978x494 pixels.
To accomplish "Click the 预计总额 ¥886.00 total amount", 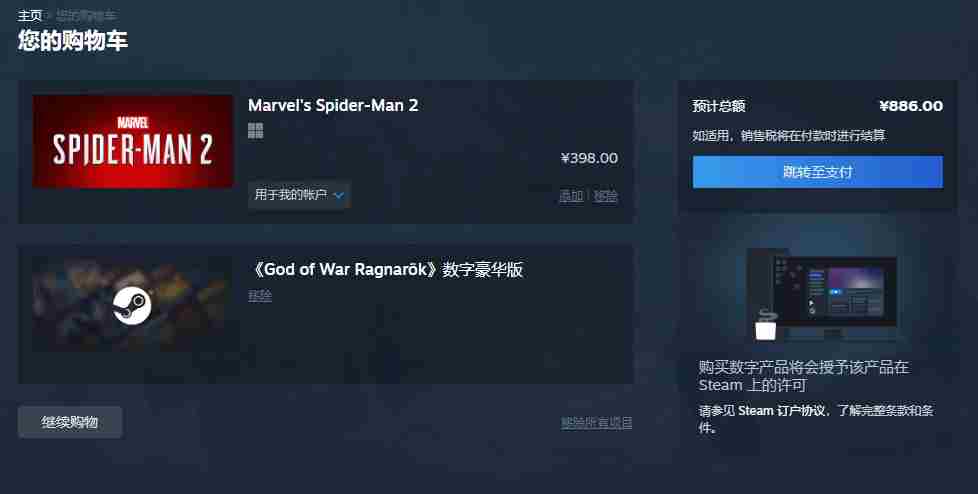I will coord(911,106).
